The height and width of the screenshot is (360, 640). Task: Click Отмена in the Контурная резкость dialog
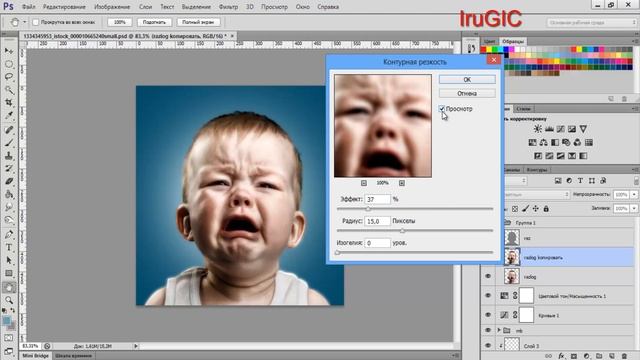coord(467,93)
